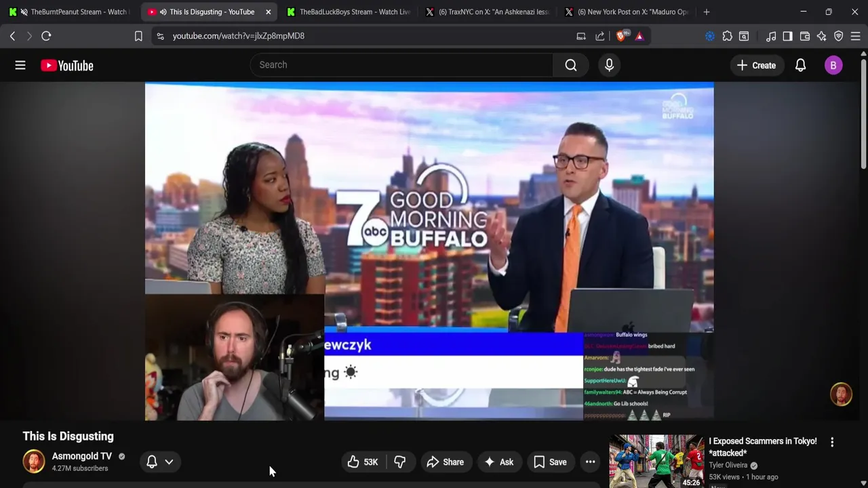This screenshot has height=488, width=868.
Task: Open the account avatar labeled B
Action: point(833,65)
